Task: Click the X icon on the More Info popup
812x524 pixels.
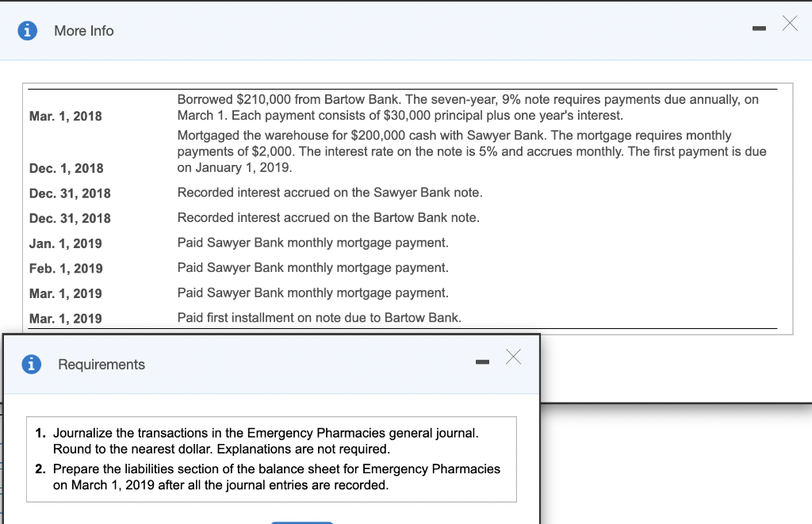Action: (789, 24)
